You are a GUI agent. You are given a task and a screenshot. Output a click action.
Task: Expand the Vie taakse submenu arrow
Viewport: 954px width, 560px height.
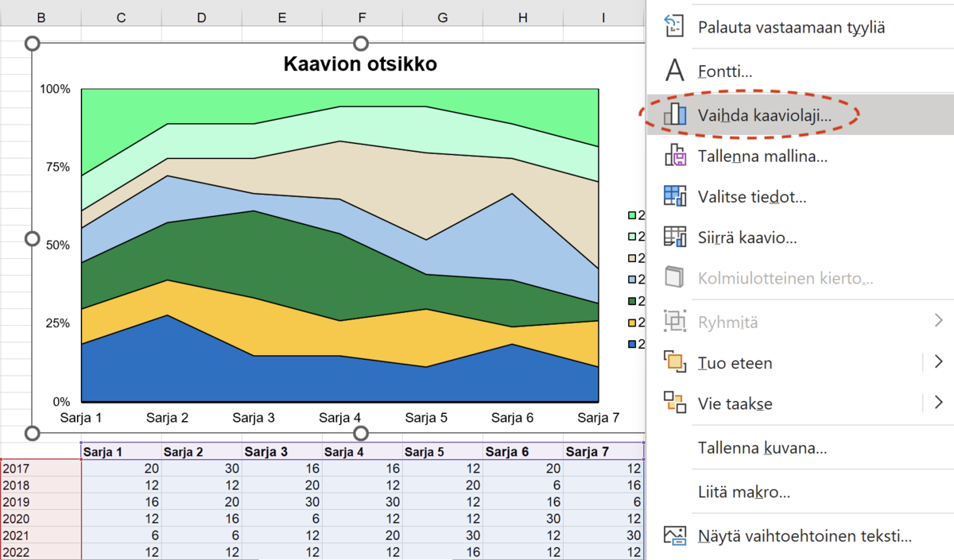tap(939, 403)
